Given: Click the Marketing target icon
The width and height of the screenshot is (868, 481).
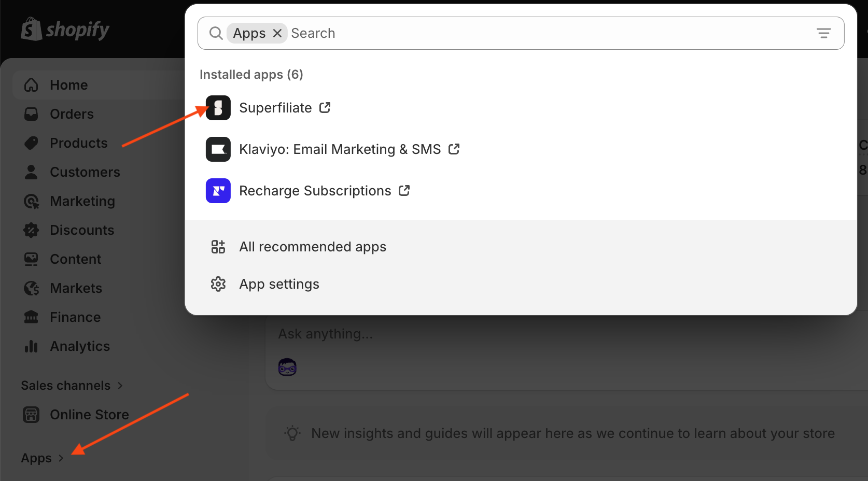Looking at the screenshot, I should (31, 201).
